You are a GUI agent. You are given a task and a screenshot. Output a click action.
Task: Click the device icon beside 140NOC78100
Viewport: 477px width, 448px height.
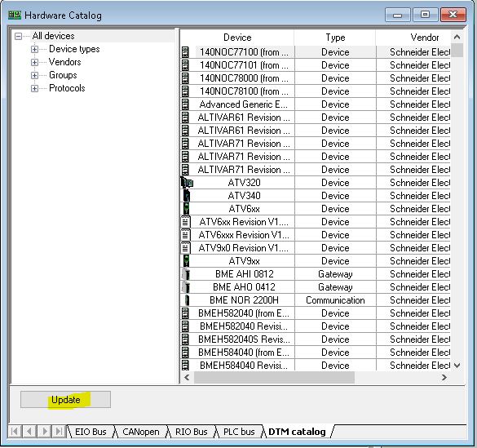(x=185, y=91)
